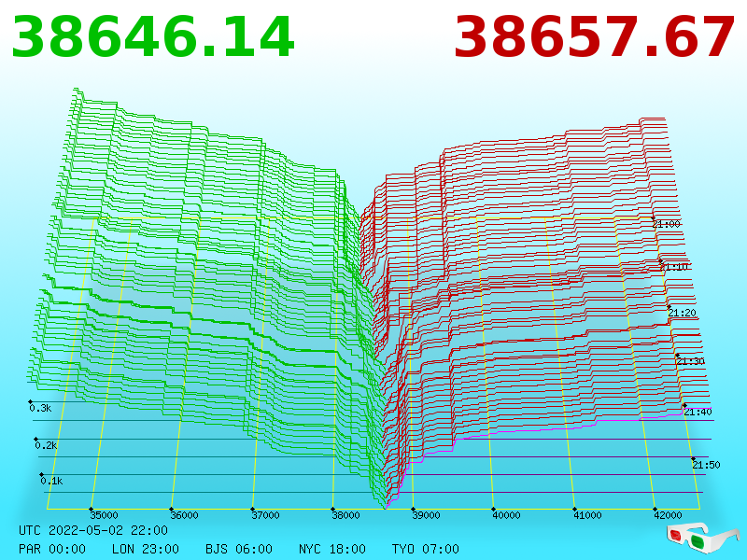Click the 38000 price axis label
The image size is (747, 560).
pos(345,515)
